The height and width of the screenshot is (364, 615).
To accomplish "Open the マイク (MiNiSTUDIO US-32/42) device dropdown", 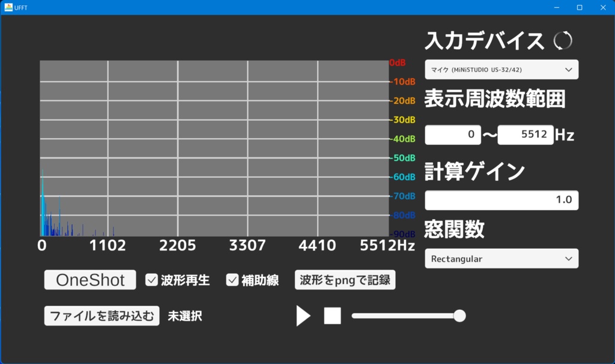I will [501, 69].
